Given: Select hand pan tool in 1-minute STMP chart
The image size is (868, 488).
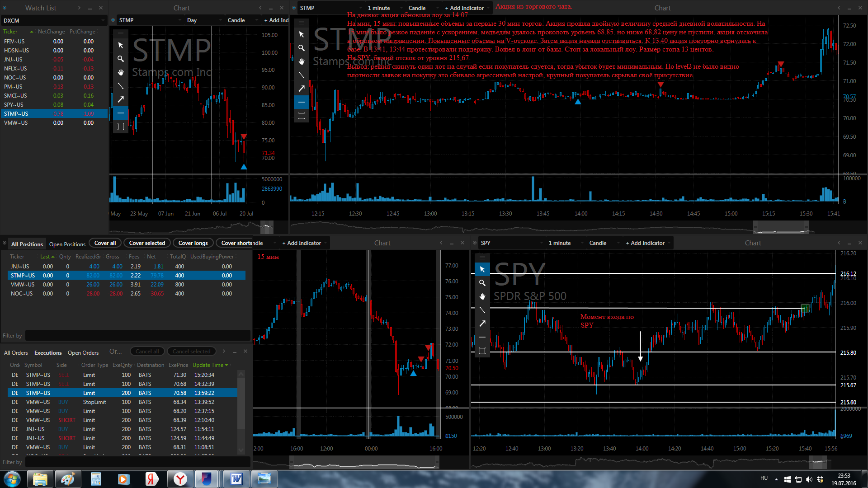Looking at the screenshot, I should [301, 61].
